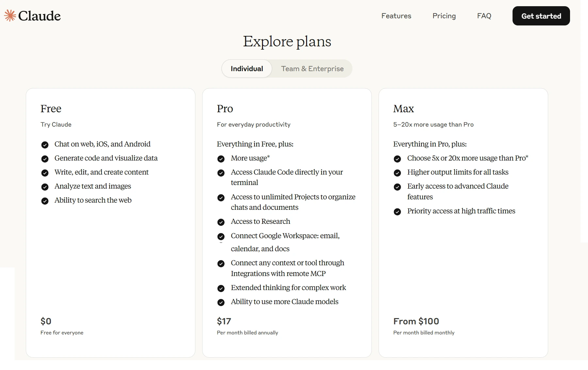
Task: Click checkmark beside Extended thinking for complex work
Action: click(x=221, y=288)
